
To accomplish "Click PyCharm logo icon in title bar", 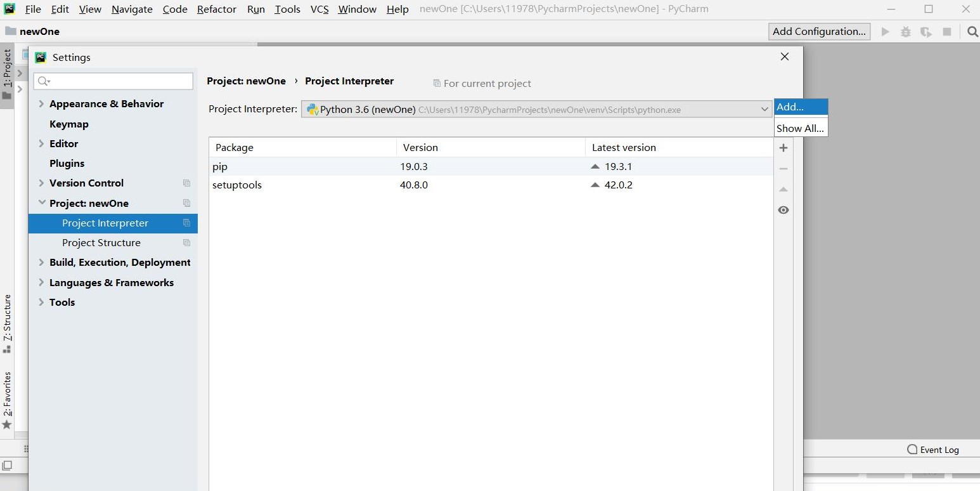I will coord(10,9).
